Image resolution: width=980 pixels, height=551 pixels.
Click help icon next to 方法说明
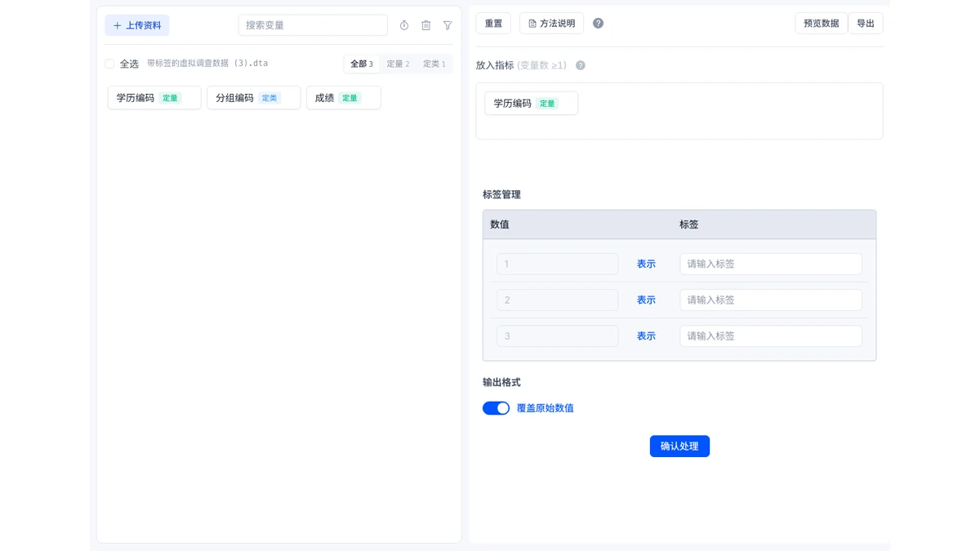coord(598,24)
